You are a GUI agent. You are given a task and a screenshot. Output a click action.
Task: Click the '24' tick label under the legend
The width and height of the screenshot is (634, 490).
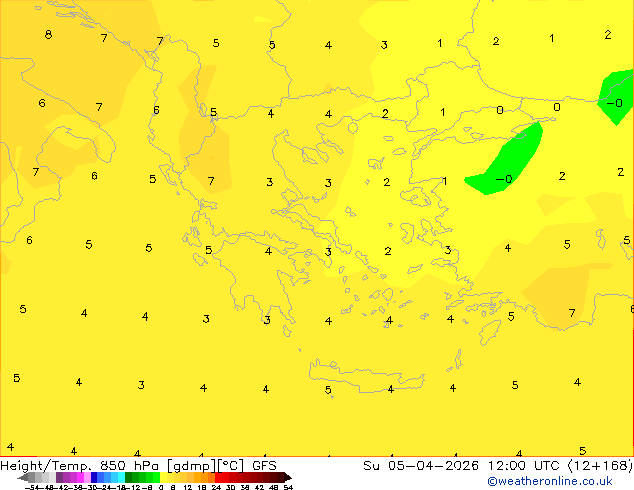[x=216, y=487]
